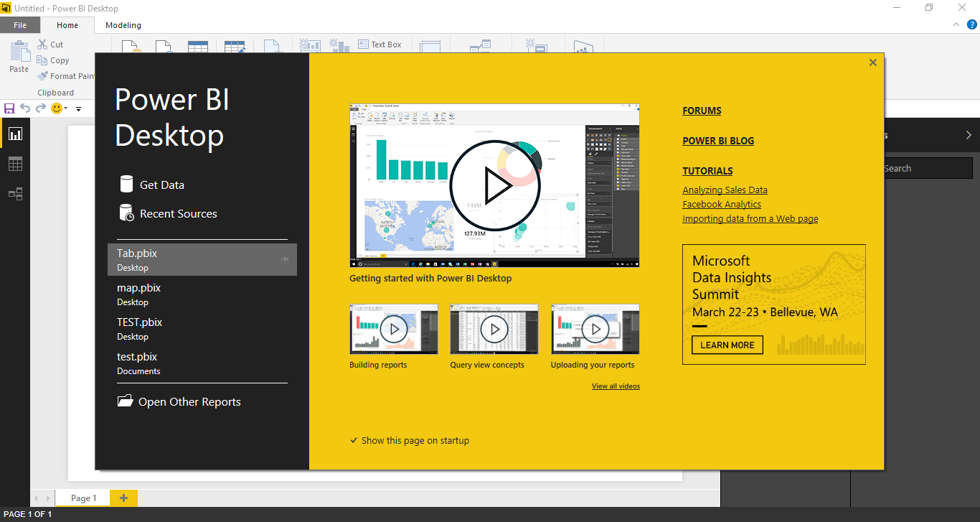Click Open Other Reports folder icon

point(126,401)
